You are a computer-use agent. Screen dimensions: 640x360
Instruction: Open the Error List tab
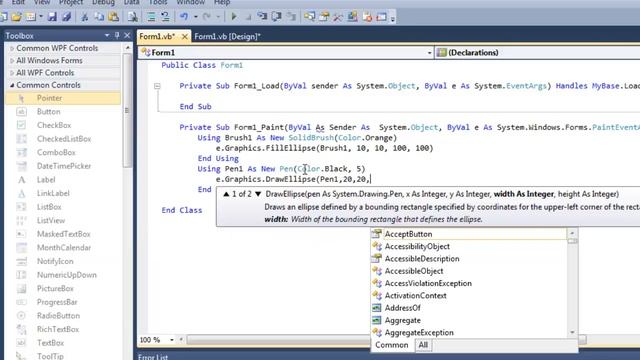153,357
